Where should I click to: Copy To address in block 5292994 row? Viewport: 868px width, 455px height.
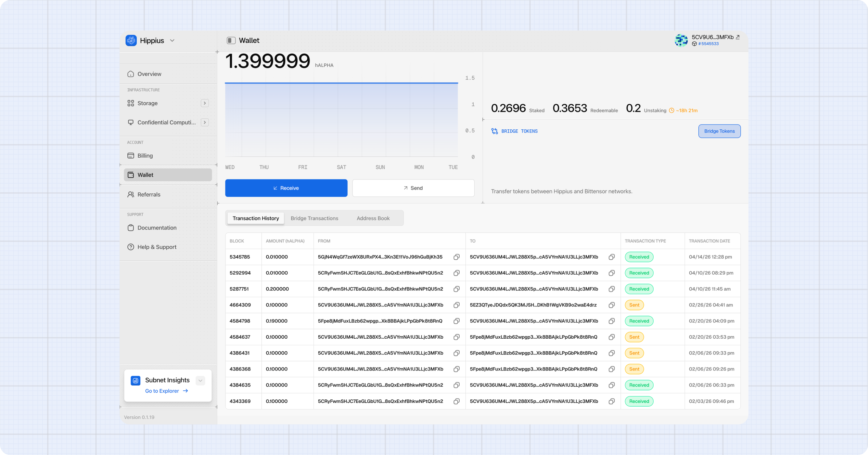612,273
